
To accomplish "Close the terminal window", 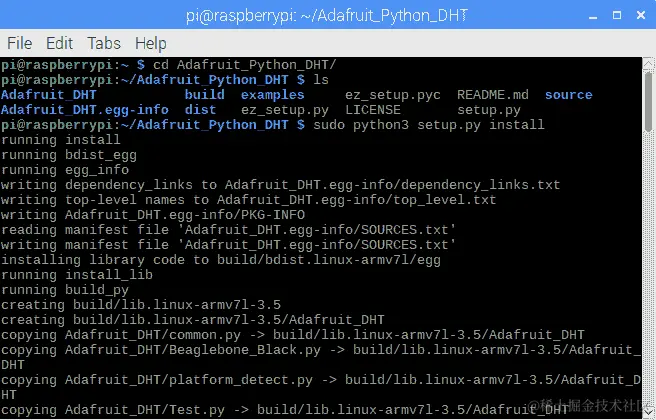I will (641, 15).
